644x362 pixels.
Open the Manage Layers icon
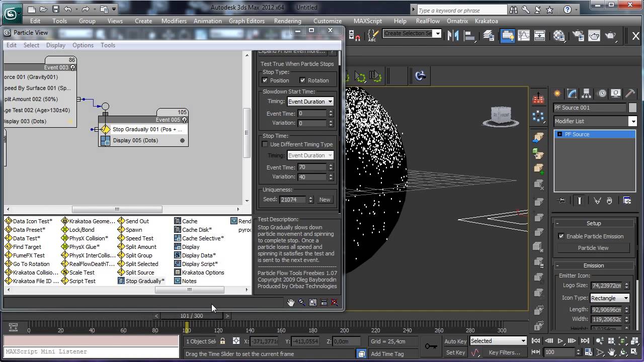[x=489, y=35]
